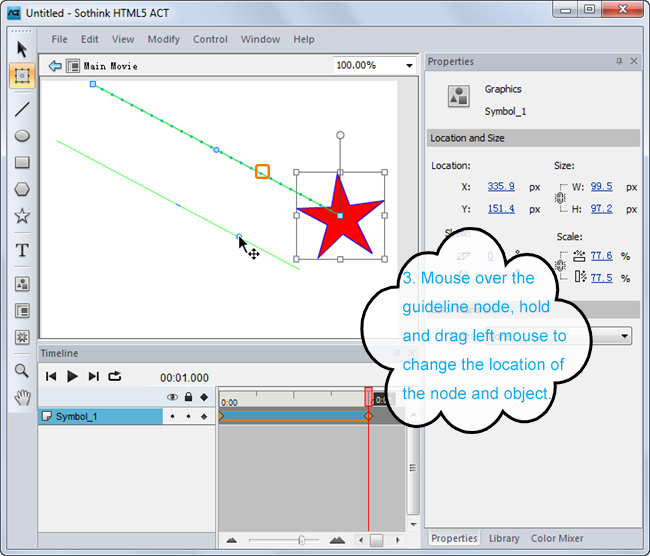Image resolution: width=650 pixels, height=556 pixels.
Task: Click the blue back arrow above the stage
Action: [x=55, y=66]
